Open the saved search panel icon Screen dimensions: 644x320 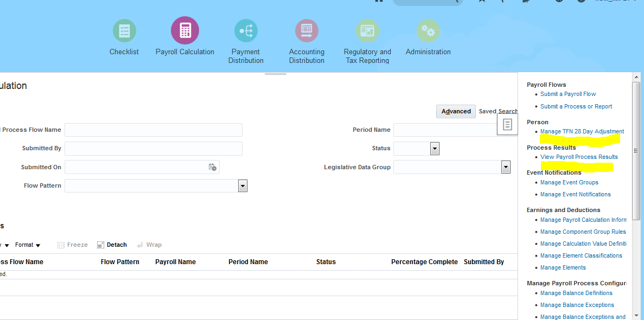(507, 125)
